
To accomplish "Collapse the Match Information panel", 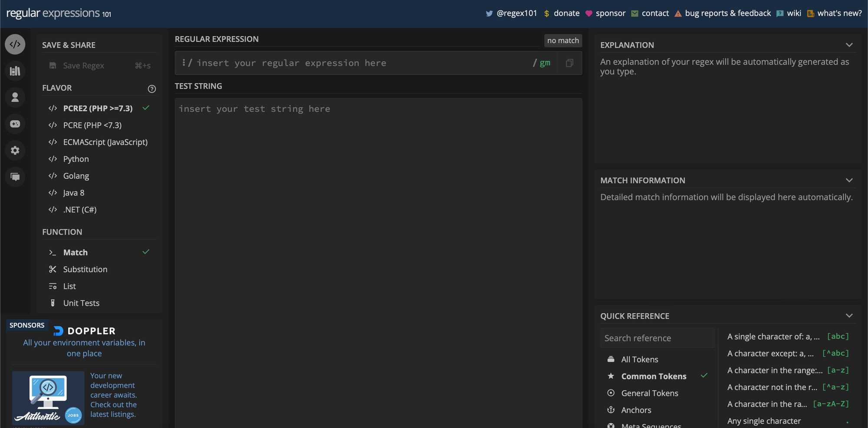I will pos(849,180).
